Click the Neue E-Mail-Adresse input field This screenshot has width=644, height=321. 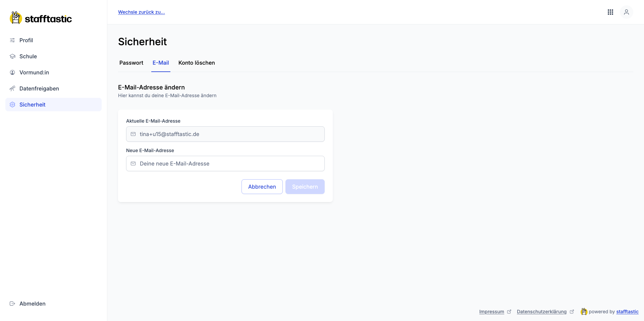click(225, 164)
